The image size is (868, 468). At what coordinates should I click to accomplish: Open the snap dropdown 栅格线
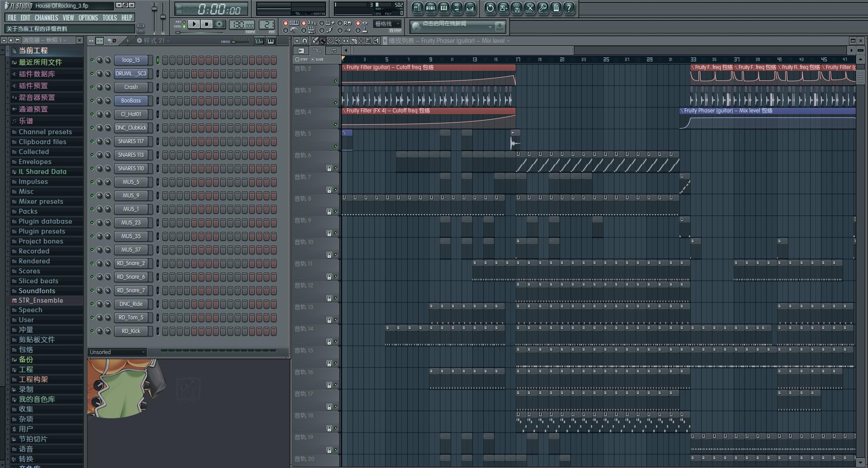pos(387,23)
